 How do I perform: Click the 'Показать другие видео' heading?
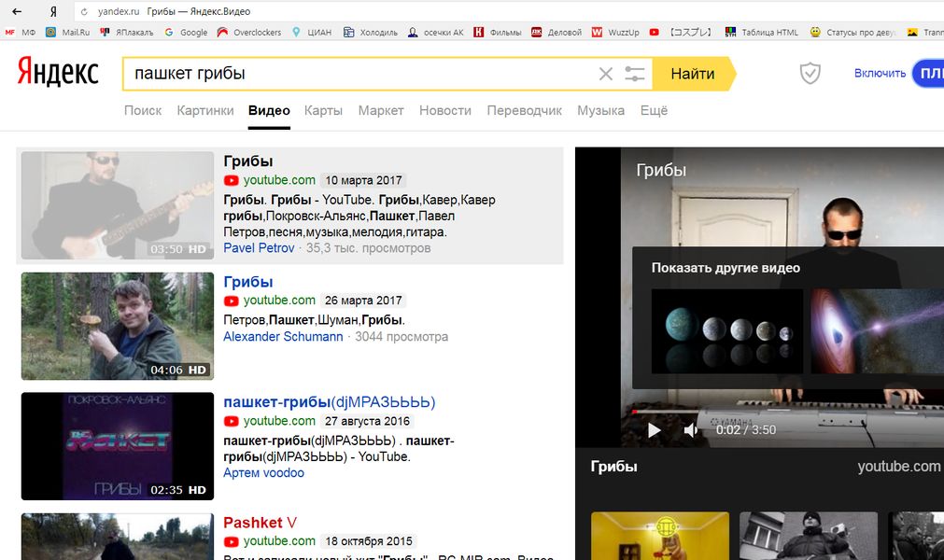pos(726,268)
